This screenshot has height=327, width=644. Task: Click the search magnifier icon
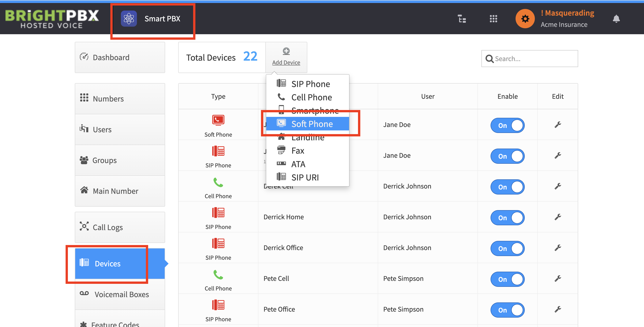click(x=489, y=59)
